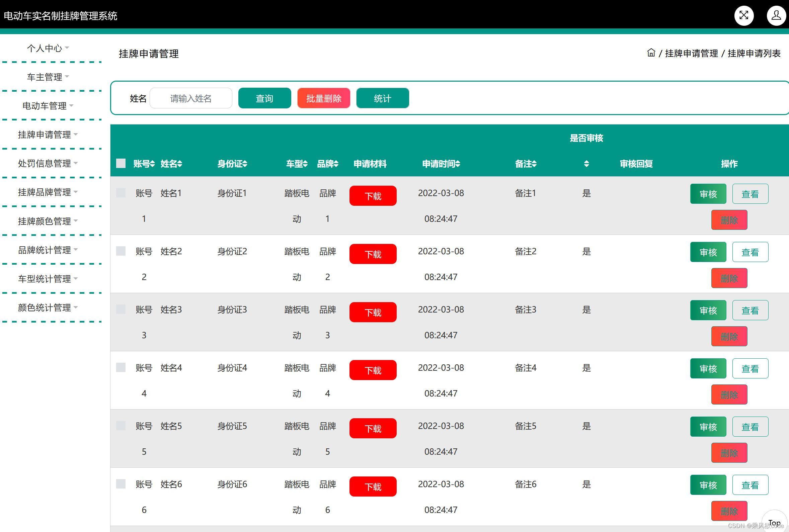Click 审核 button for 姓名2 row
789x532 pixels.
pyautogui.click(x=708, y=252)
